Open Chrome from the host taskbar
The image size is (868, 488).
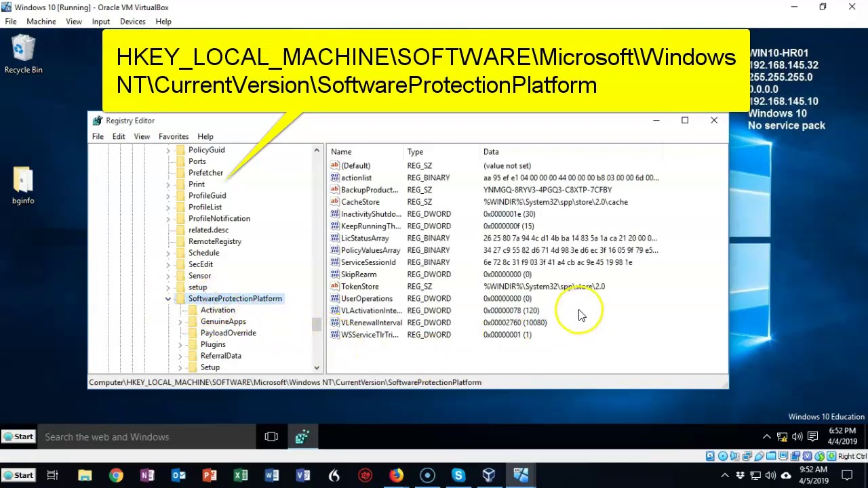(x=116, y=475)
